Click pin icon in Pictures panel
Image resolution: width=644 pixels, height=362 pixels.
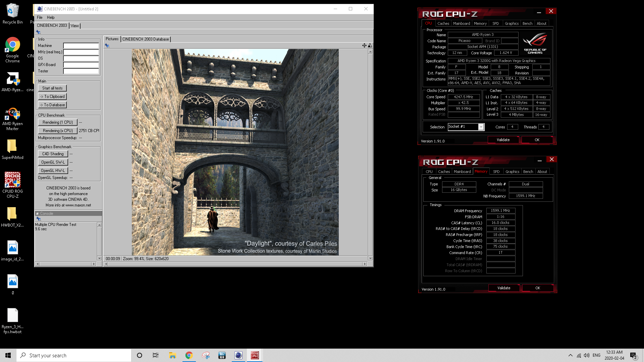(107, 46)
